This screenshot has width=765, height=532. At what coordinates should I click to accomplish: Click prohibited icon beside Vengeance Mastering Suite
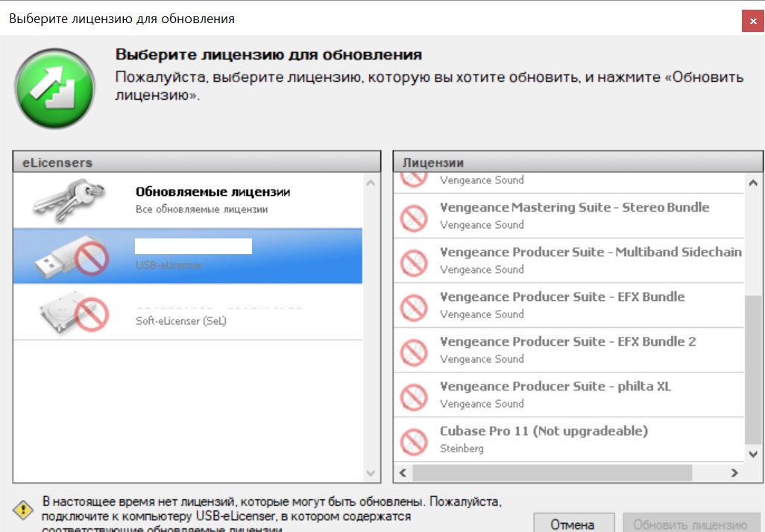pyautogui.click(x=414, y=218)
